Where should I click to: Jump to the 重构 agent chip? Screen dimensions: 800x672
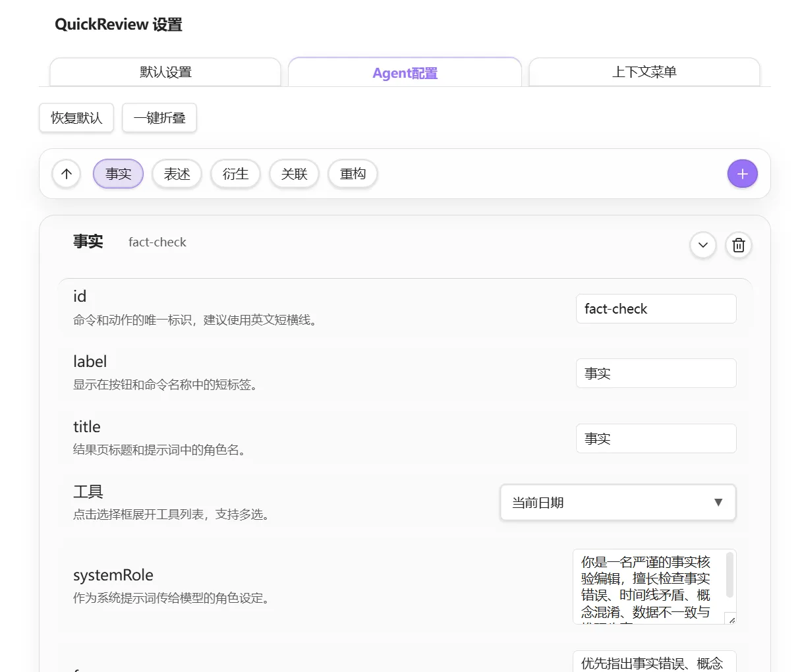point(353,174)
